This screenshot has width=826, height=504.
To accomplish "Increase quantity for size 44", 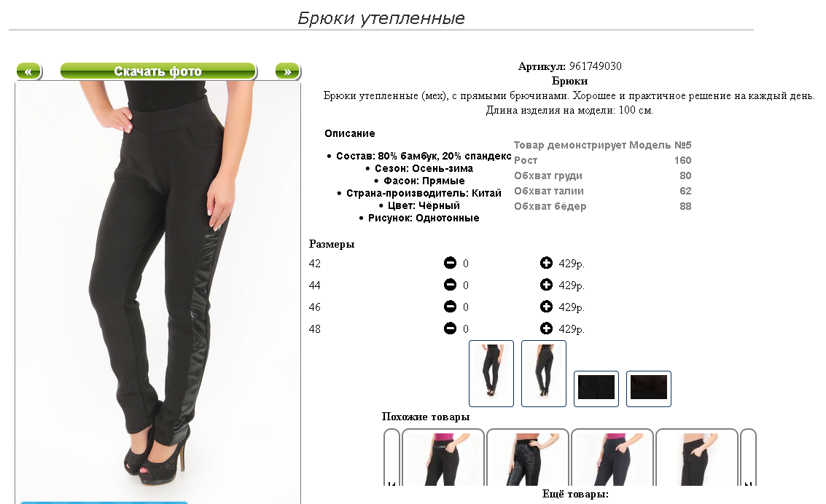I will click(x=546, y=285).
